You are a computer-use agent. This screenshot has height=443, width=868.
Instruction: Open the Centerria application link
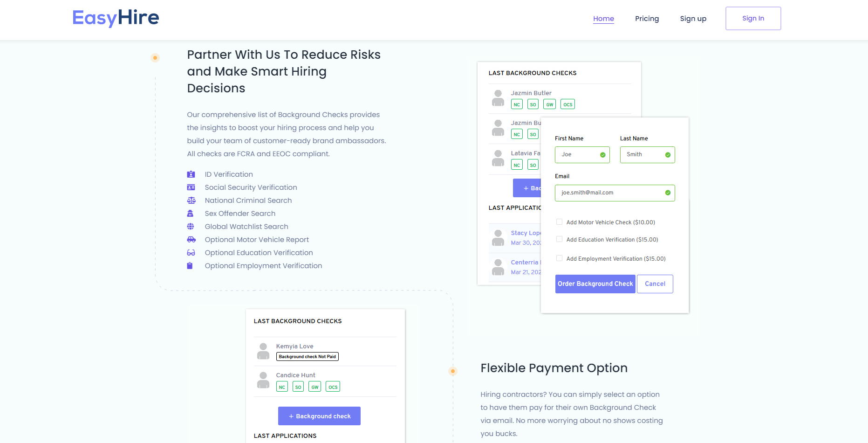[x=526, y=263]
